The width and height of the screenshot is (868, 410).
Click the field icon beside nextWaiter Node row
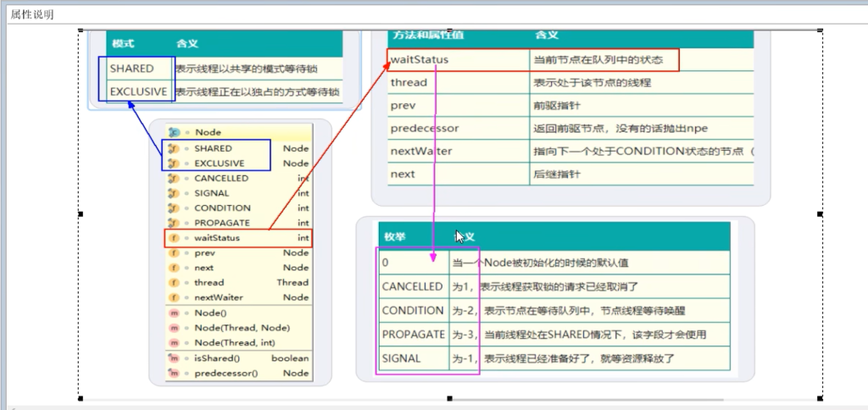(174, 297)
